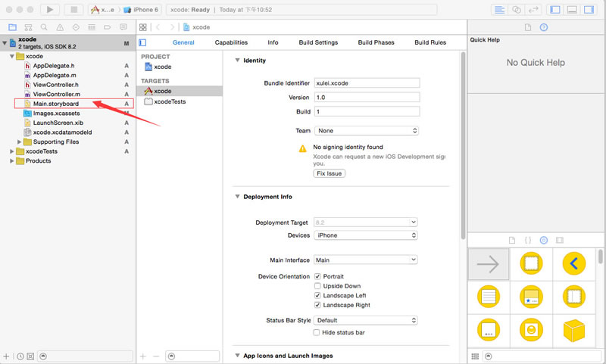Show the assistant editor
Viewport: 606px width, 364px height.
(x=517, y=10)
